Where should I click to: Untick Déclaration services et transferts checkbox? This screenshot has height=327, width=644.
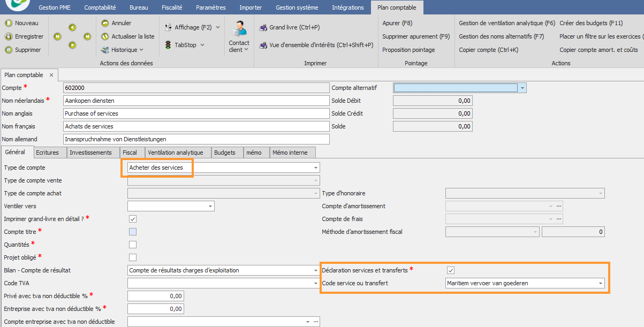(x=451, y=270)
